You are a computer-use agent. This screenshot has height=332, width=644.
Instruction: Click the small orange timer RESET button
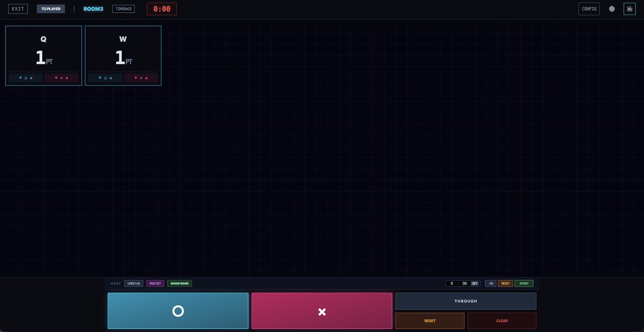tap(506, 283)
